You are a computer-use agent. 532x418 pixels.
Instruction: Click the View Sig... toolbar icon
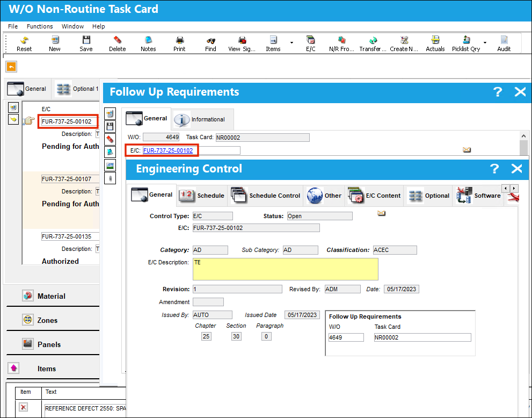[242, 44]
